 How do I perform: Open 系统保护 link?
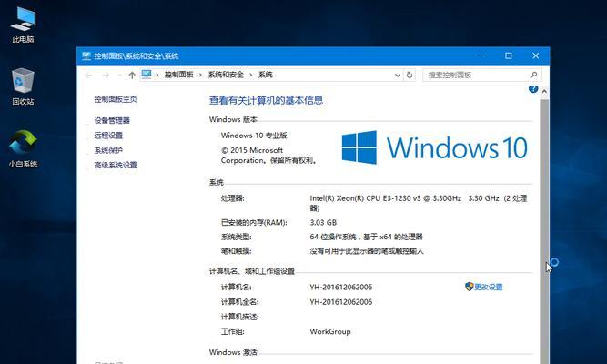pos(108,150)
